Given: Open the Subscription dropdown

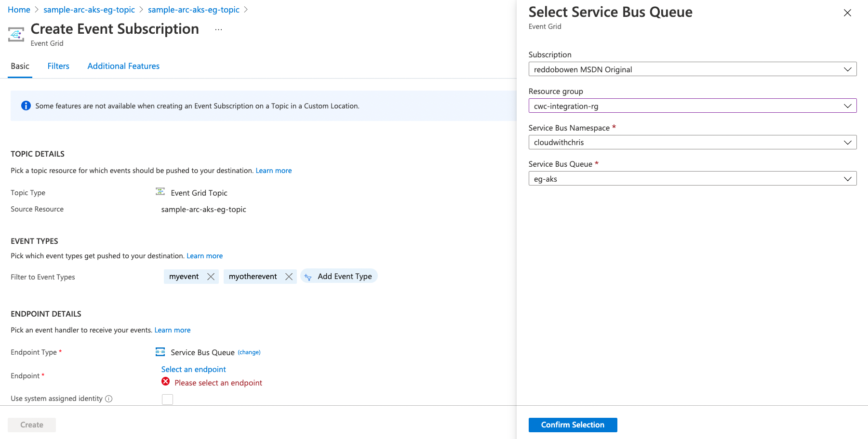Looking at the screenshot, I should 693,69.
